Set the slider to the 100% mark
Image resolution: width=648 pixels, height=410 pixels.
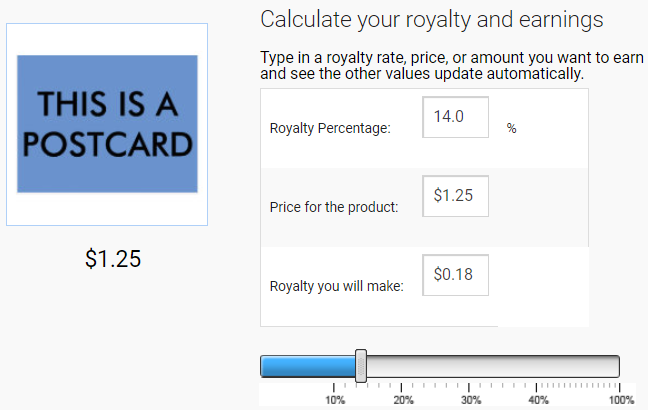(x=618, y=366)
